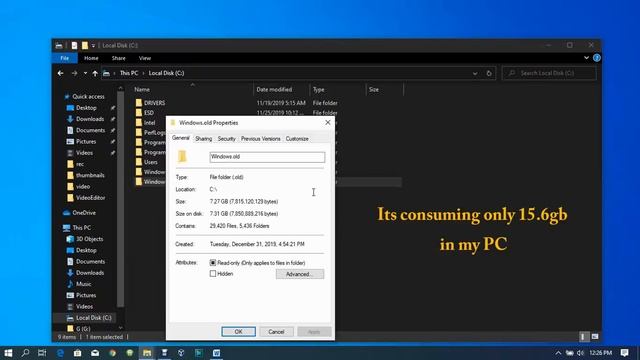Select the ESD folder icon
The height and width of the screenshot is (360, 640).
coord(139,113)
